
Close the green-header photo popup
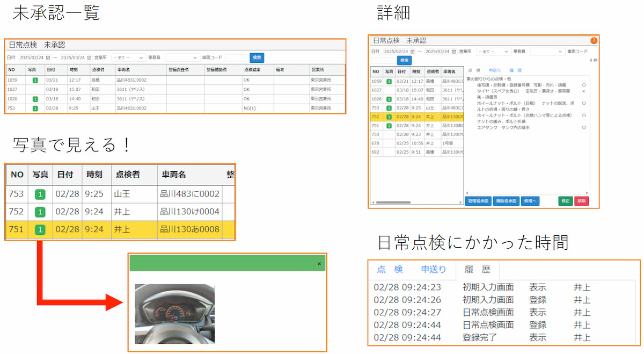319,263
